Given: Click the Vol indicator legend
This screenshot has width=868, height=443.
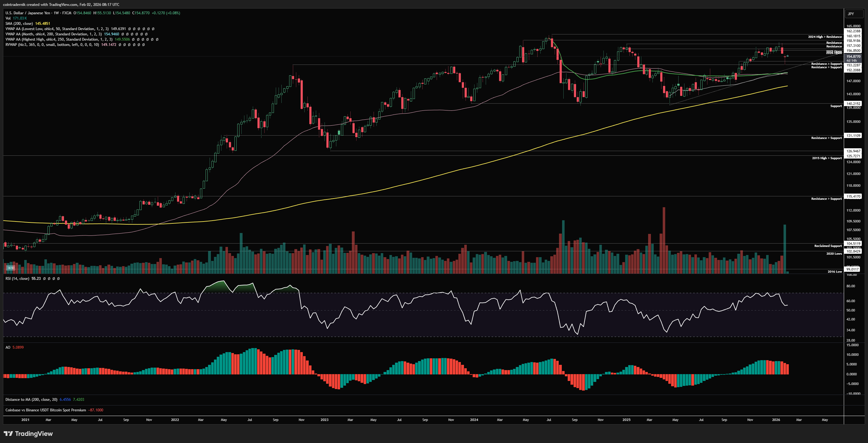Looking at the screenshot, I should [8, 18].
